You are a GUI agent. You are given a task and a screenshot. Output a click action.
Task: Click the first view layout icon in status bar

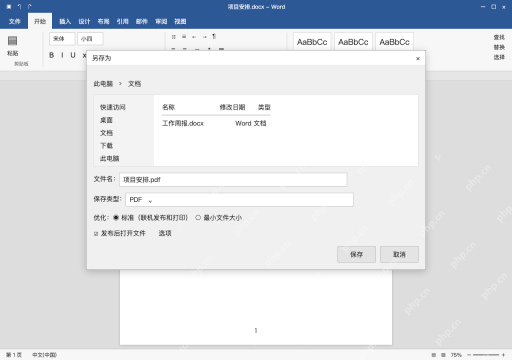coord(434,355)
